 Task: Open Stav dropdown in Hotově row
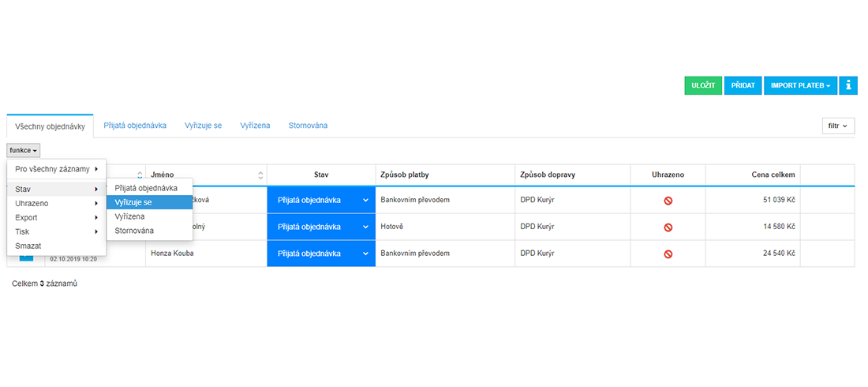[x=321, y=227]
